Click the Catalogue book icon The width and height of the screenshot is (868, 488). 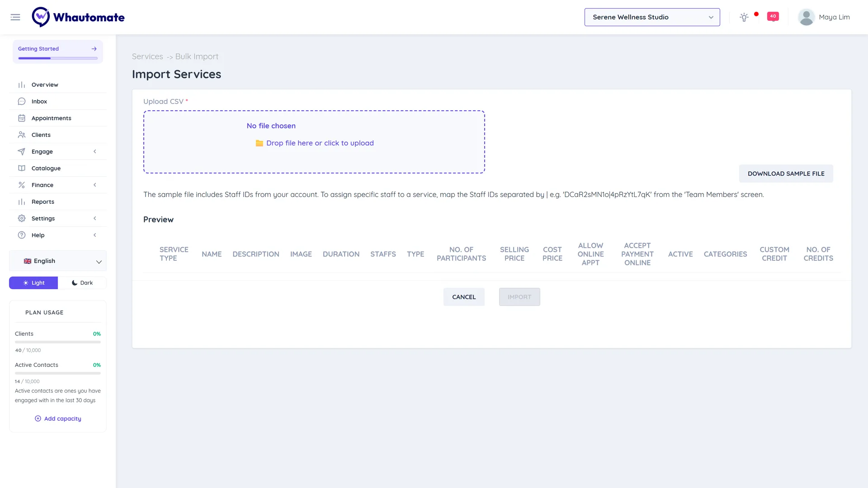coord(22,169)
